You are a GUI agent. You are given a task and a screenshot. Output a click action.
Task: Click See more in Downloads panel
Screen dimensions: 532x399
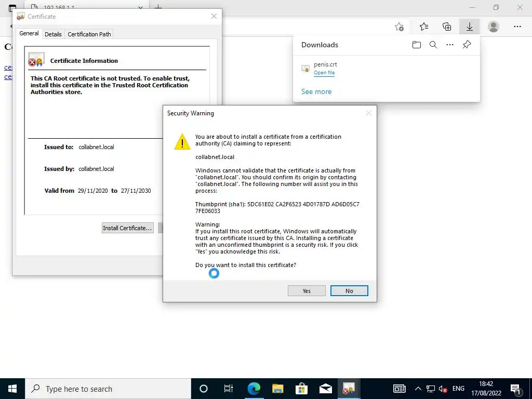316,91
